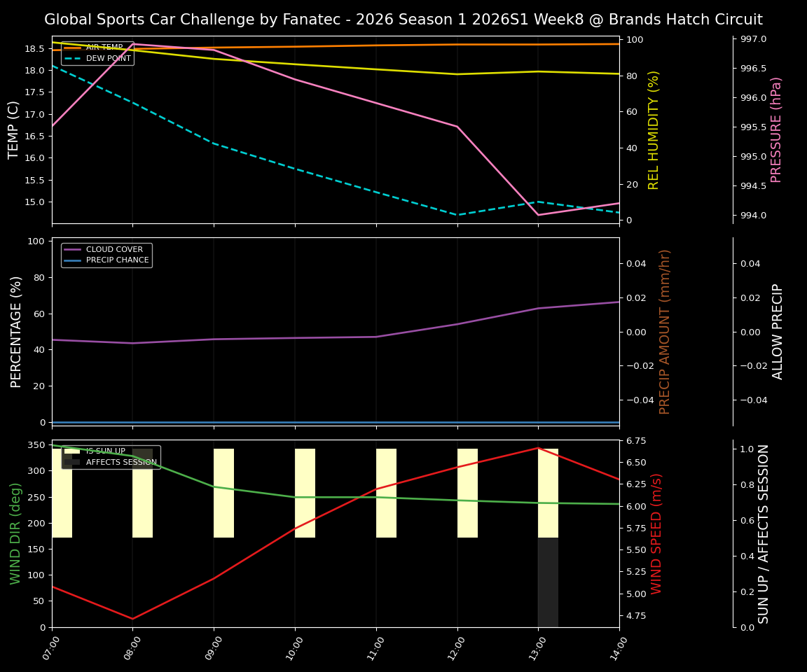Click the CLOUD COVER legend line icon

71,249
